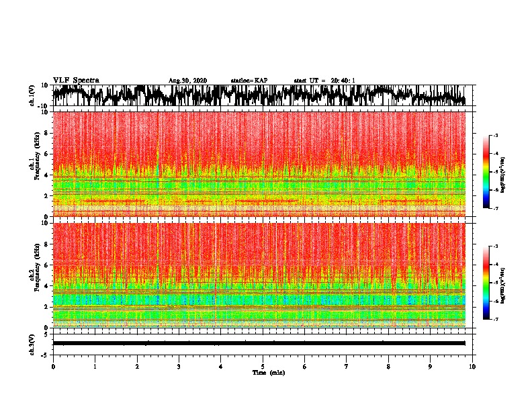Image resolution: width=532 pixels, height=411 pixels.
Task: Click the "-10" tick on ch.1(V) axis
Action: pos(44,106)
